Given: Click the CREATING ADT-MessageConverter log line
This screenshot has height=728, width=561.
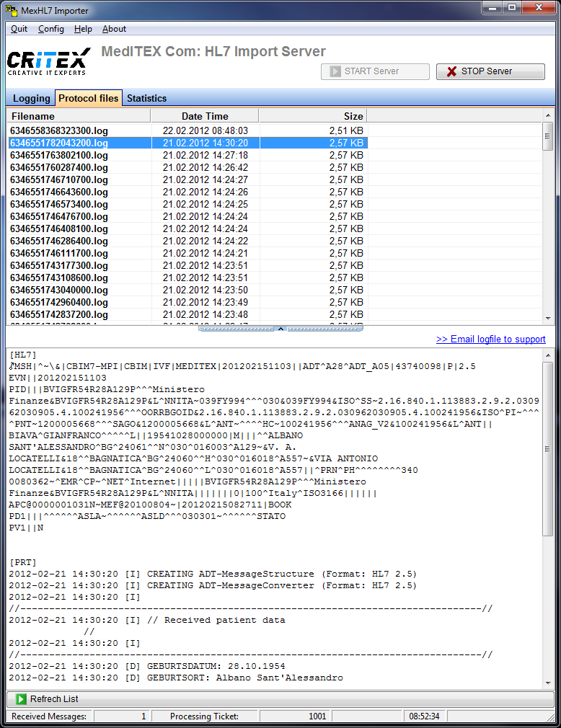Looking at the screenshot, I should click(x=213, y=585).
